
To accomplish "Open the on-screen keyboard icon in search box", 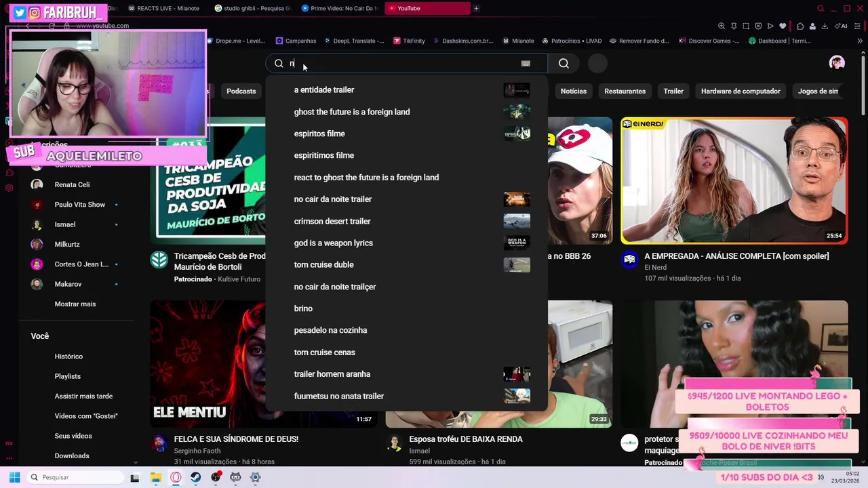I will tap(526, 63).
